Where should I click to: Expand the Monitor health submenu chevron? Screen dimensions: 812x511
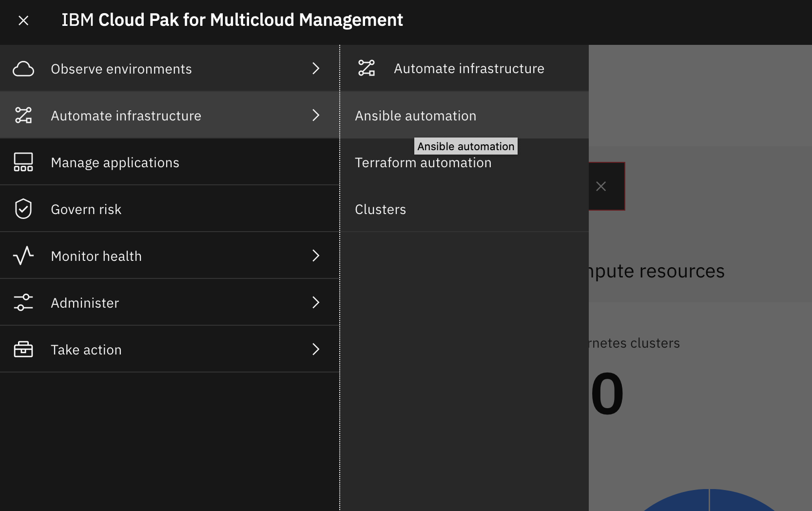coord(316,255)
